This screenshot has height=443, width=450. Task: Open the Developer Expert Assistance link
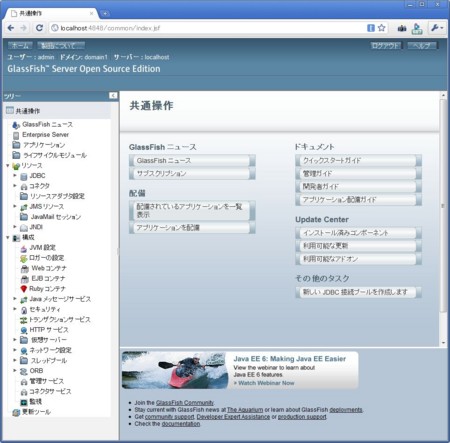[x=233, y=417]
